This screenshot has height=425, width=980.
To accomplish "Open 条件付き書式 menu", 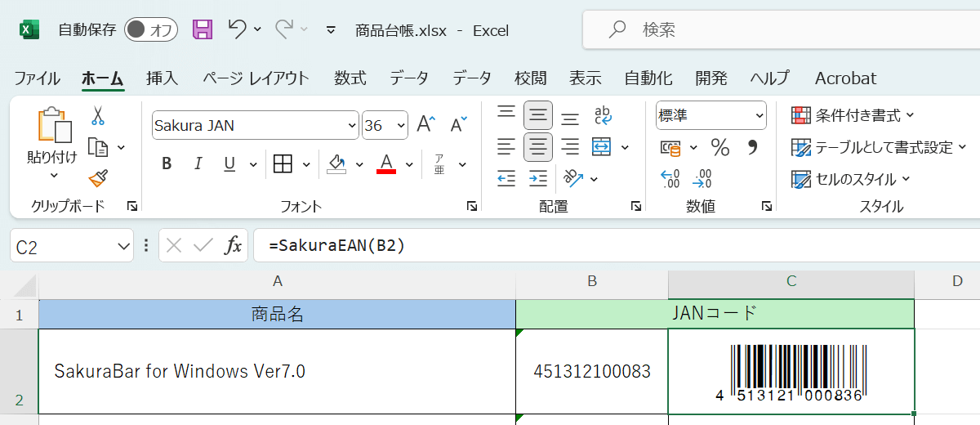I will click(x=853, y=115).
